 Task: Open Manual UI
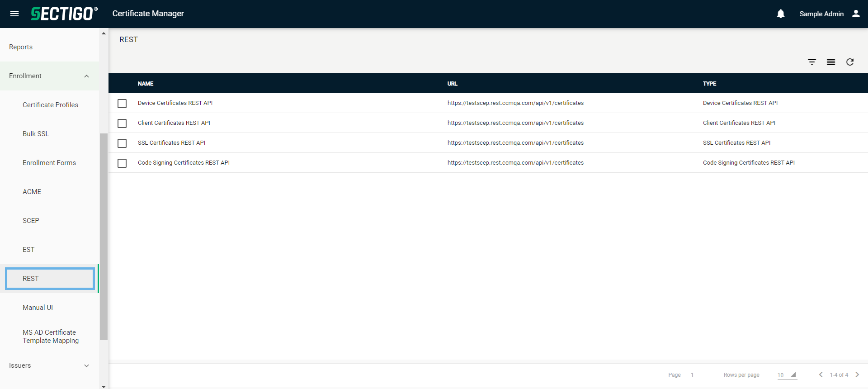pos(38,308)
